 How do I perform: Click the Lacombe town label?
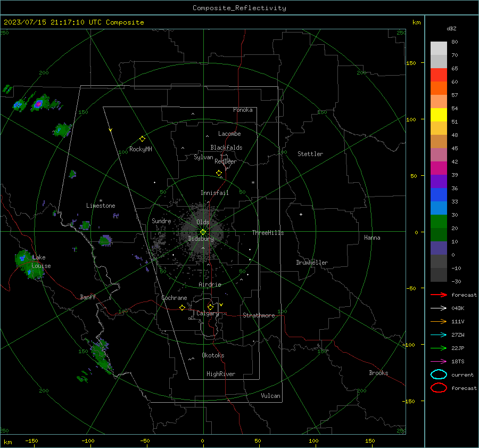tap(229, 134)
